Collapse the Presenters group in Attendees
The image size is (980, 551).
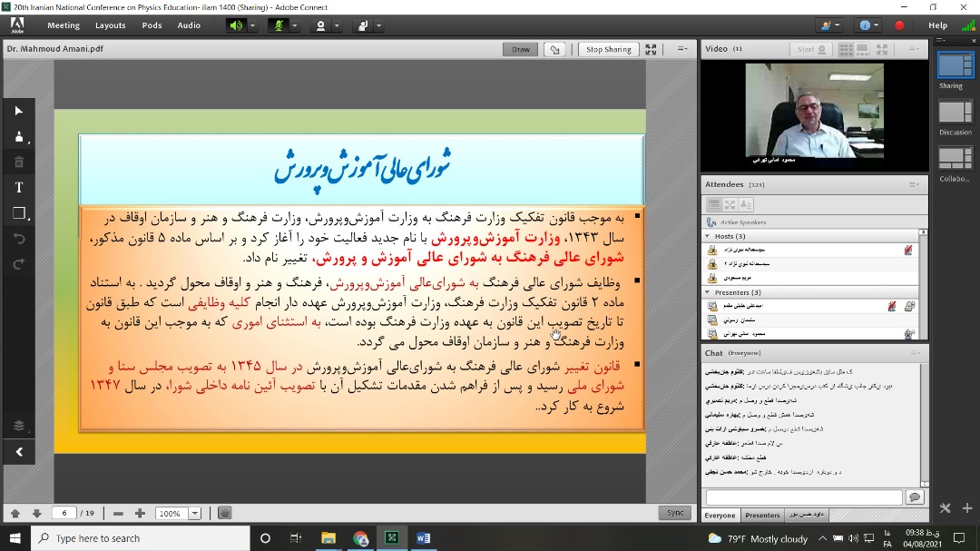pyautogui.click(x=708, y=292)
